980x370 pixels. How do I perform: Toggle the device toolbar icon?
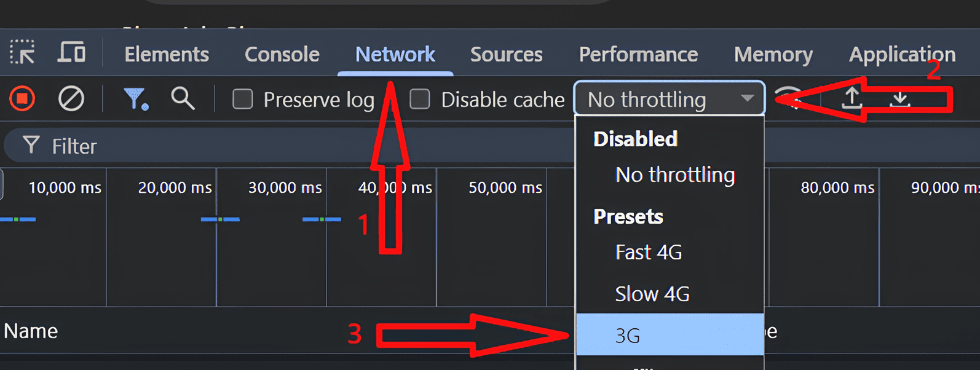click(71, 53)
